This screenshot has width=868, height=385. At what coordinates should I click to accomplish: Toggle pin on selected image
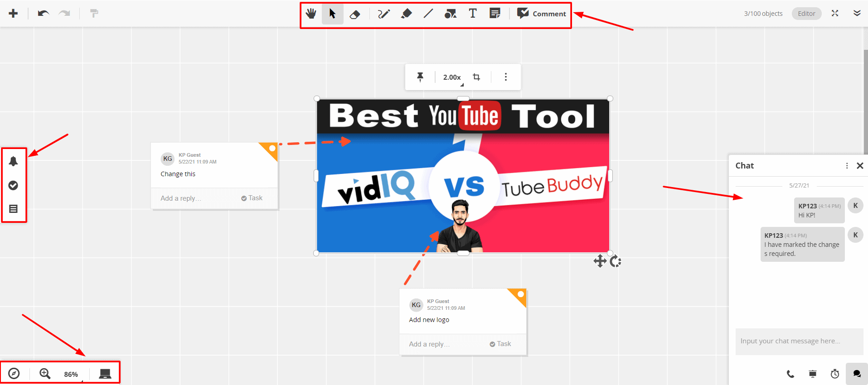[x=420, y=77]
